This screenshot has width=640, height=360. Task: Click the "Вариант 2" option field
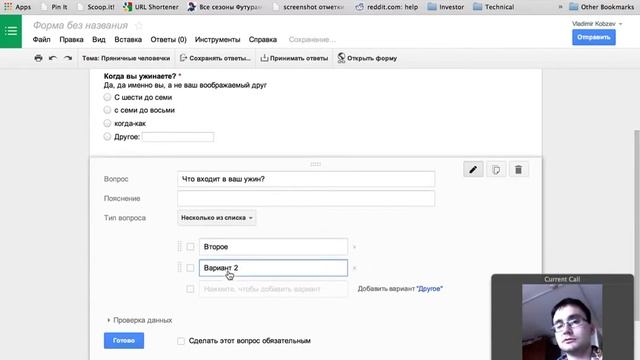[x=273, y=268]
